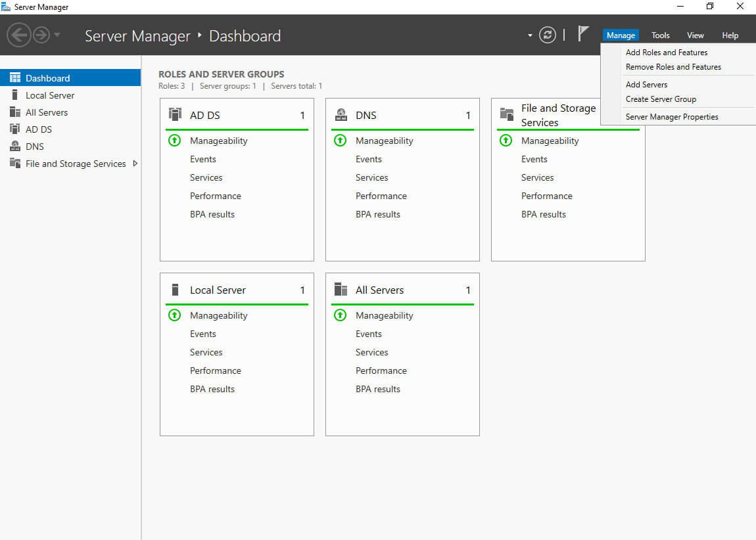
Task: Select AD DS in navigation pane
Action: click(70, 129)
